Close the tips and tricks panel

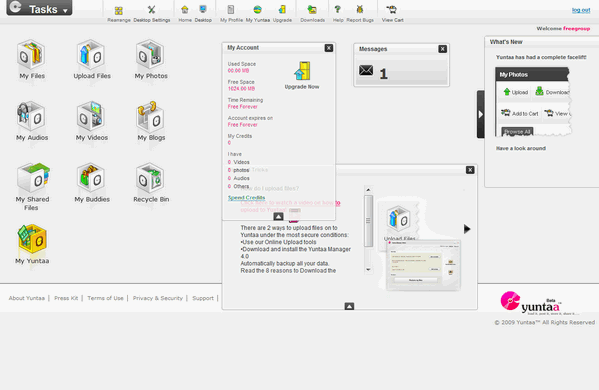point(470,170)
